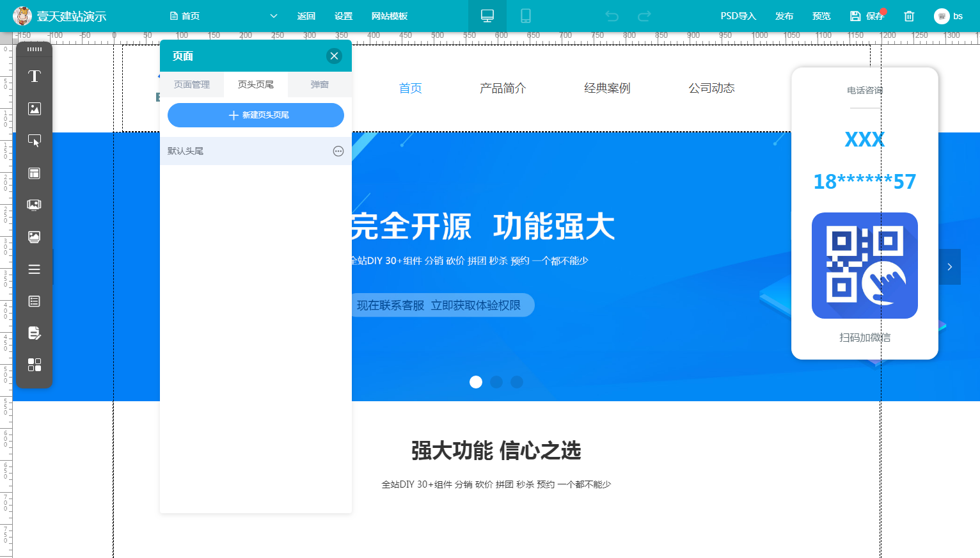Click 经典案例 in site navigation
Viewport: 980px width, 558px height.
(x=607, y=88)
